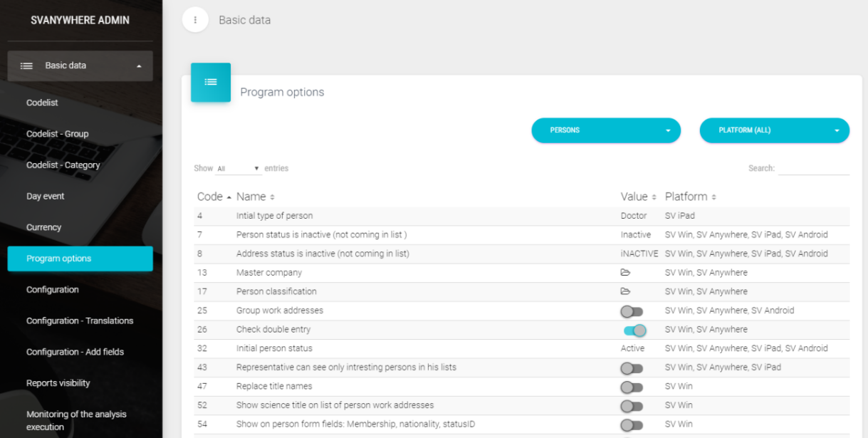The image size is (868, 438).
Task: Sort table by Platform column header
Action: 690,197
